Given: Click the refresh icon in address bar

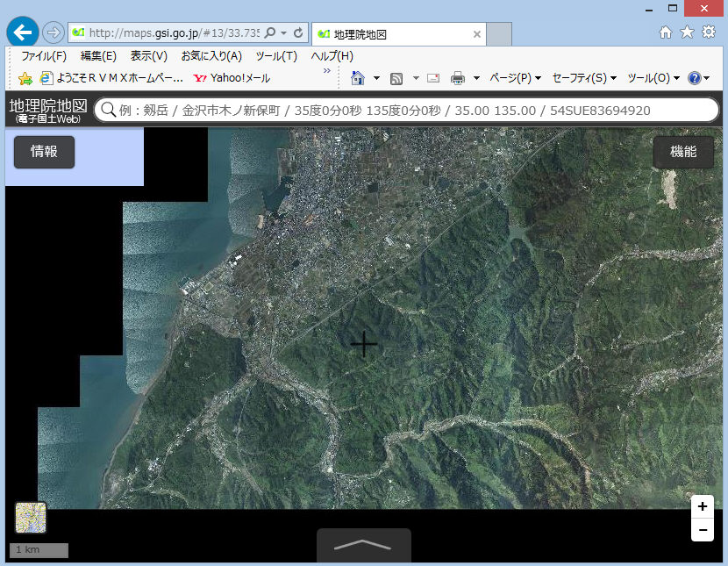Looking at the screenshot, I should click(x=298, y=32).
